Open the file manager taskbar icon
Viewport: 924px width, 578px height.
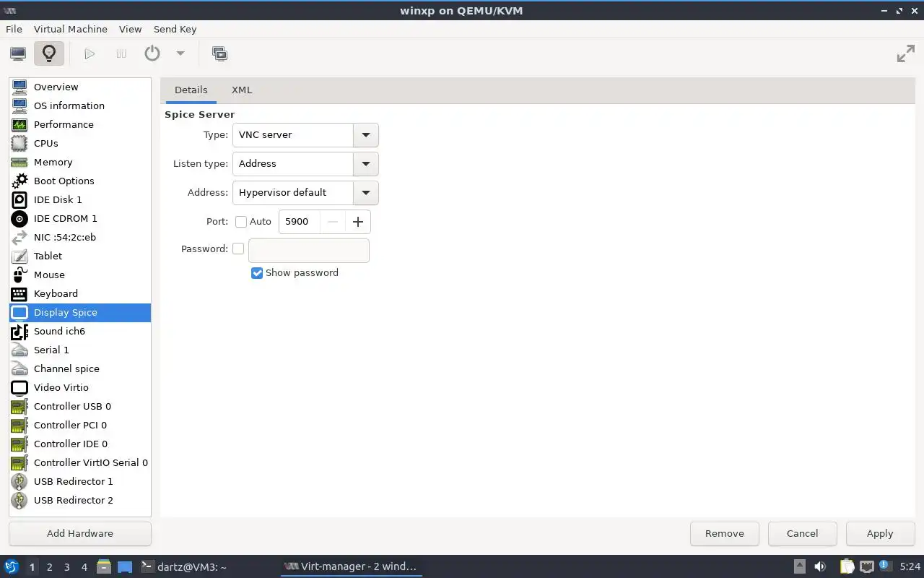[x=104, y=566]
